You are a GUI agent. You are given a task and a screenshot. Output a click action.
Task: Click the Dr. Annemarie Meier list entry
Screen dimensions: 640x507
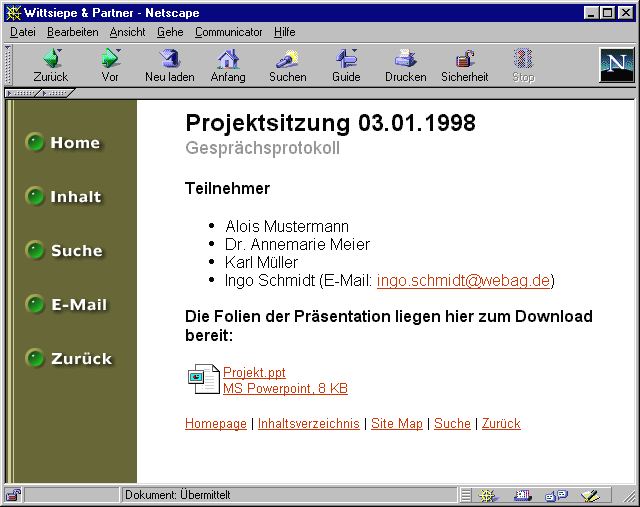point(297,244)
